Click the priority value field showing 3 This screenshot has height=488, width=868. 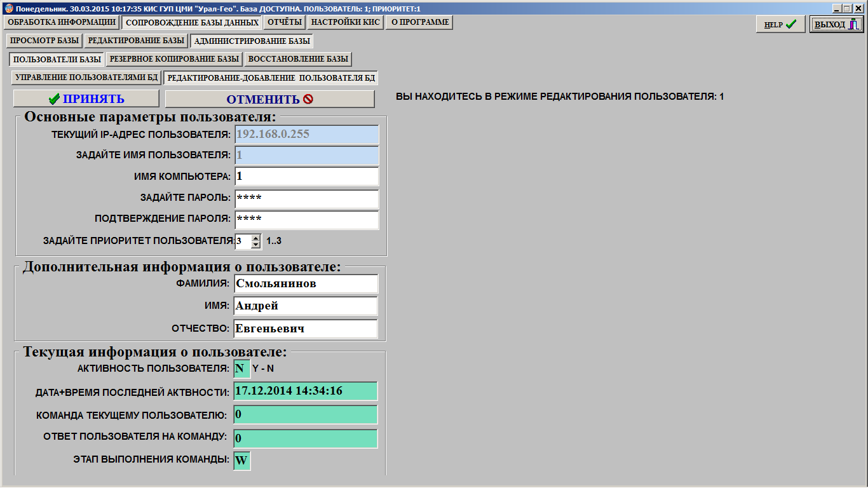coord(243,241)
